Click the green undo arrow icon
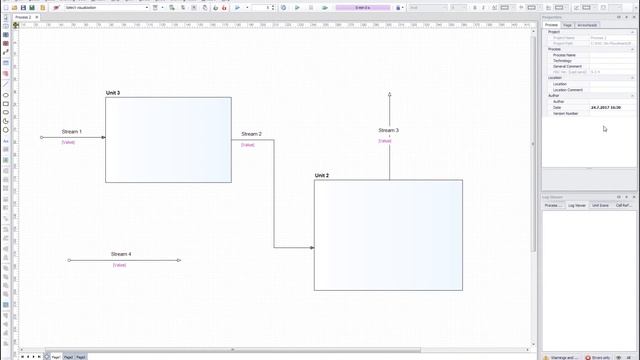The height and width of the screenshot is (360, 640). pos(216,8)
